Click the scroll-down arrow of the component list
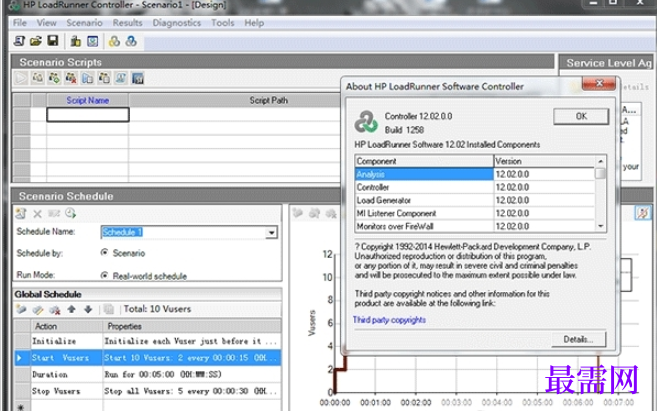This screenshot has width=657, height=411. [600, 226]
